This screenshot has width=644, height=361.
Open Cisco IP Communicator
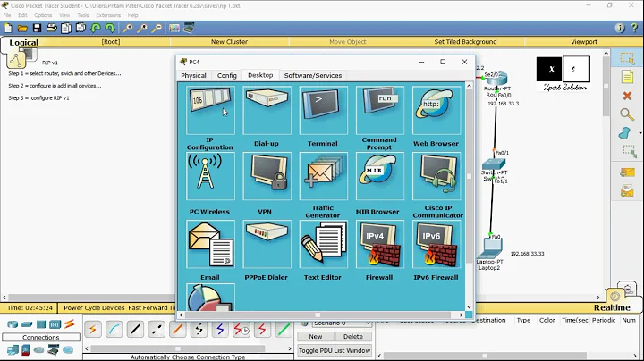coord(436,176)
